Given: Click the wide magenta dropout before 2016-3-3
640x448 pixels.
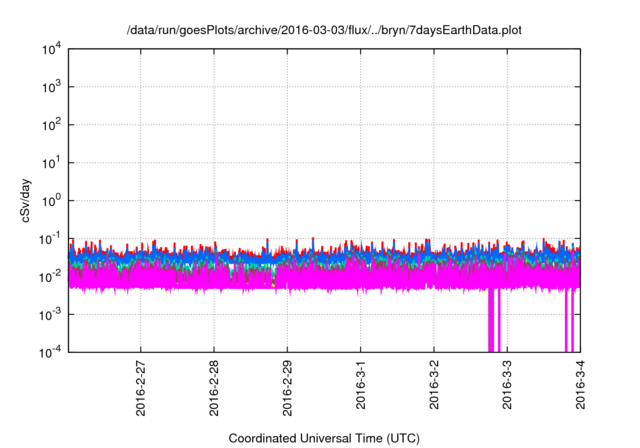Looking at the screenshot, I should [491, 320].
